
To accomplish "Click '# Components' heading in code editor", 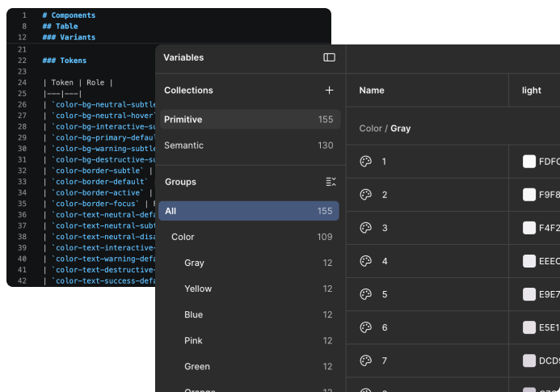I will tap(69, 15).
